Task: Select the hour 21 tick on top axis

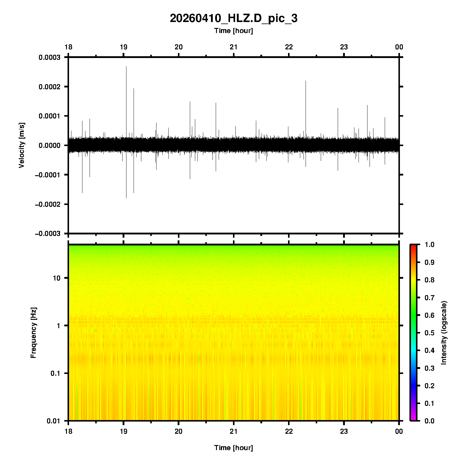Action: point(234,47)
